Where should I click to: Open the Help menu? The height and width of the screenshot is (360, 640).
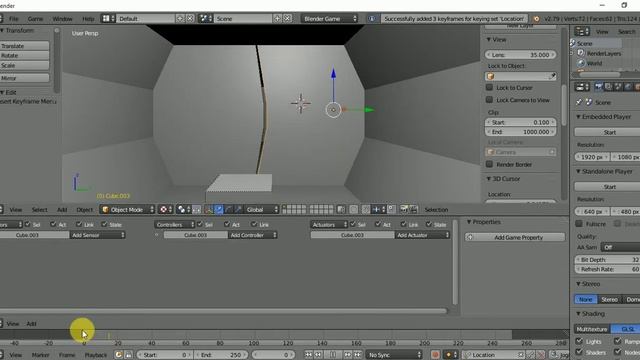pyautogui.click(x=88, y=19)
